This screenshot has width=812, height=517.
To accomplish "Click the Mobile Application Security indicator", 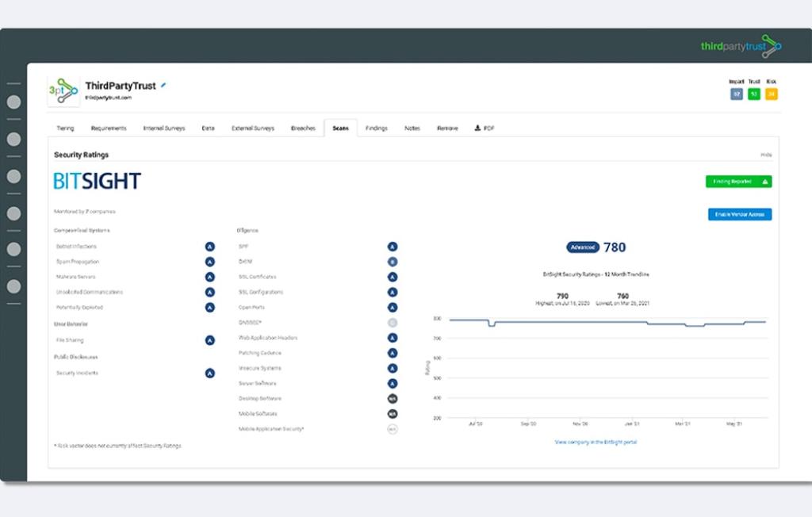I will pyautogui.click(x=392, y=429).
